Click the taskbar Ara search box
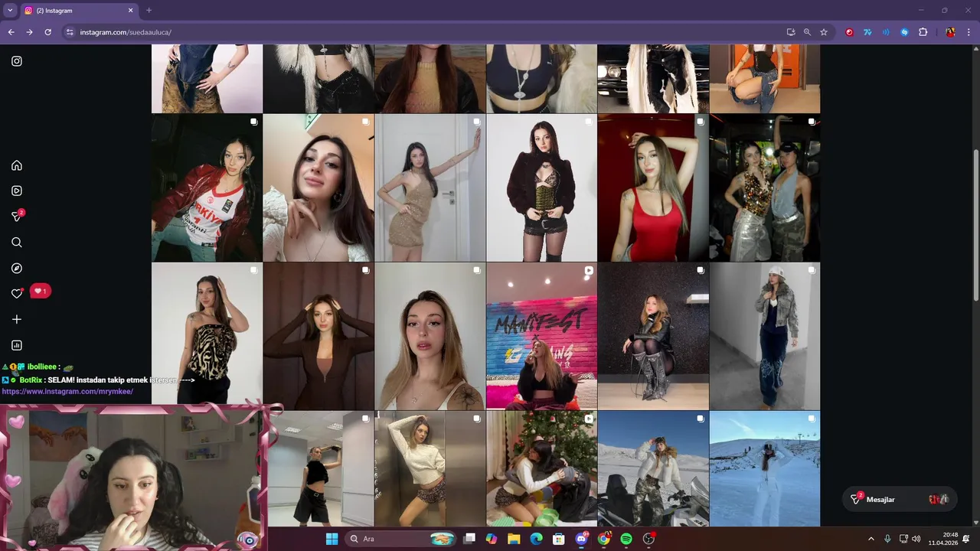Screen dimensions: 980x551 coord(400,539)
